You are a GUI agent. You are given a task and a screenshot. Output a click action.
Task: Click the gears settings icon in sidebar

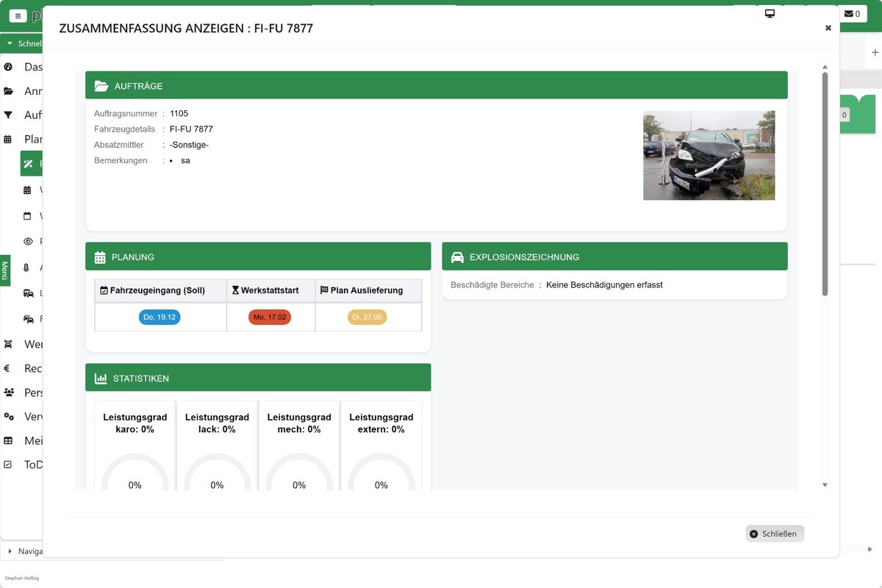9,417
